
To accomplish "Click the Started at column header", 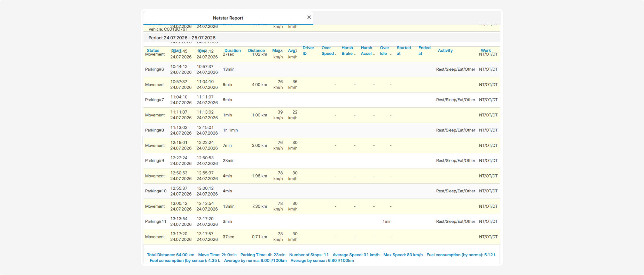I will pos(404,51).
